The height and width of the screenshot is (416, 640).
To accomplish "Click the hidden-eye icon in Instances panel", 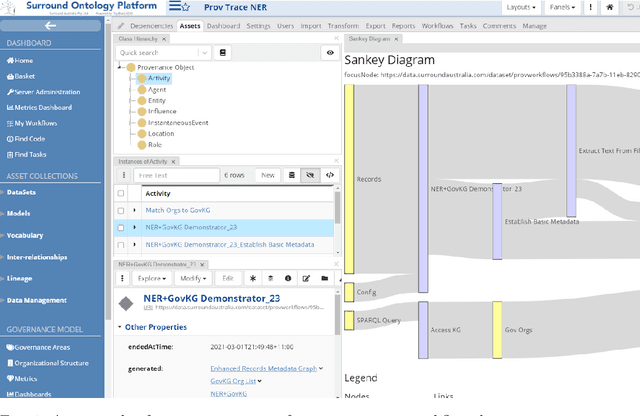I will pos(310,175).
